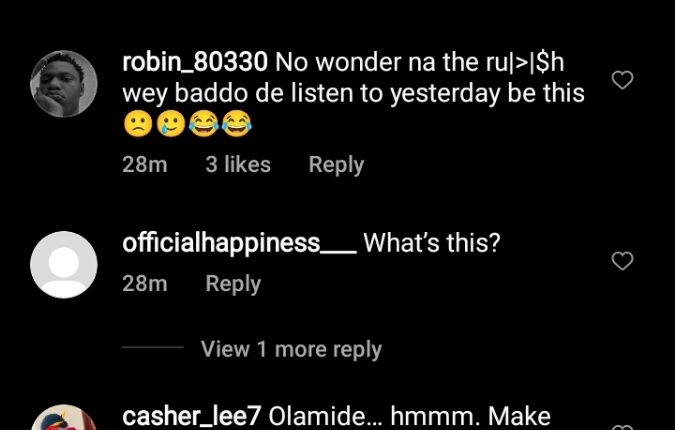Select the "Olamide... hmmm. Make" comment text
Image resolution: width=675 pixels, height=430 pixels.
(410, 416)
